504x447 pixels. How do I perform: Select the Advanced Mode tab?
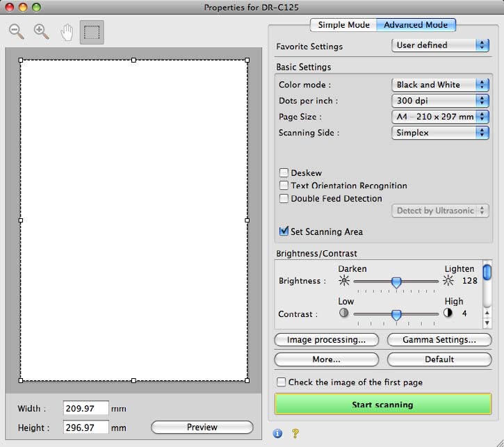[x=416, y=25]
